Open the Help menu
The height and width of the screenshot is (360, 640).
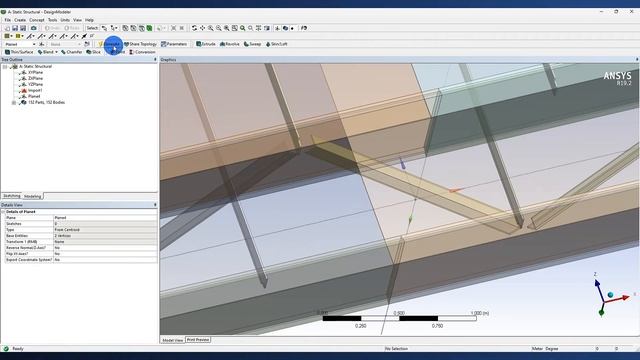[x=89, y=20]
